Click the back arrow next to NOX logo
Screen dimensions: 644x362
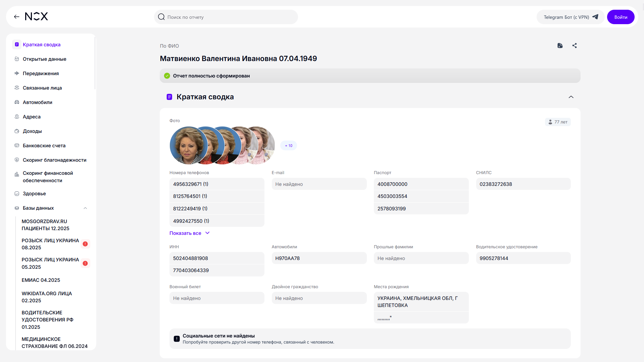[x=16, y=17]
